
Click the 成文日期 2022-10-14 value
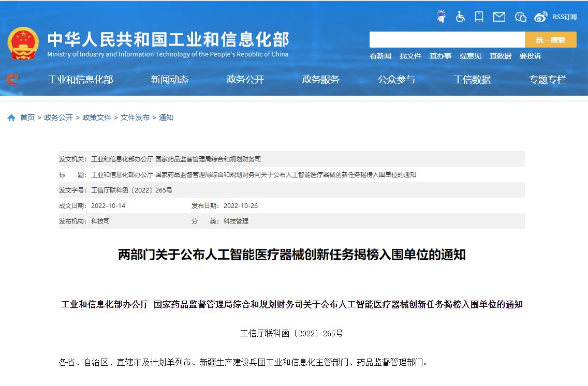coord(108,206)
